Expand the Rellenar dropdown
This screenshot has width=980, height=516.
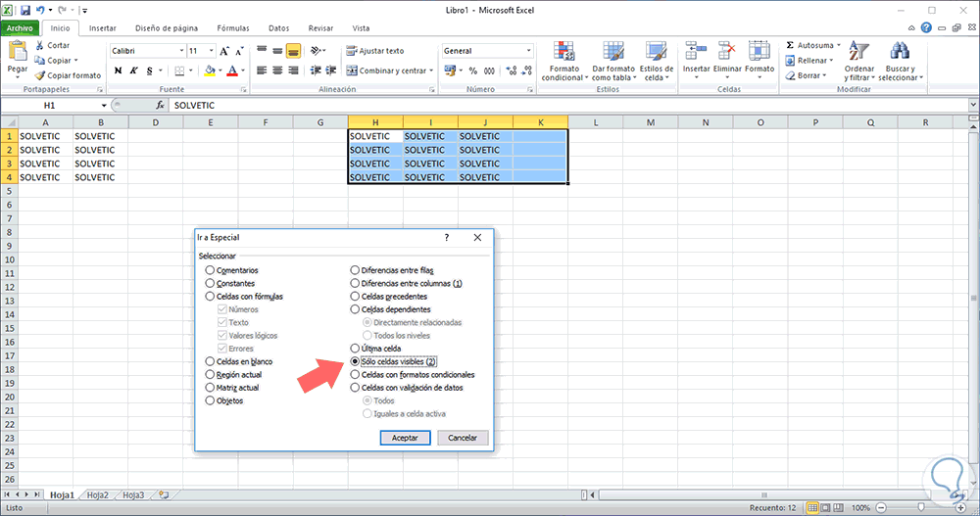click(x=831, y=61)
